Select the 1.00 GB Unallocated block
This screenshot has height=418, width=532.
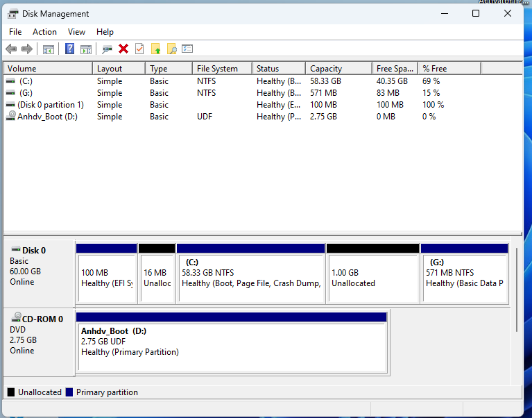point(373,274)
